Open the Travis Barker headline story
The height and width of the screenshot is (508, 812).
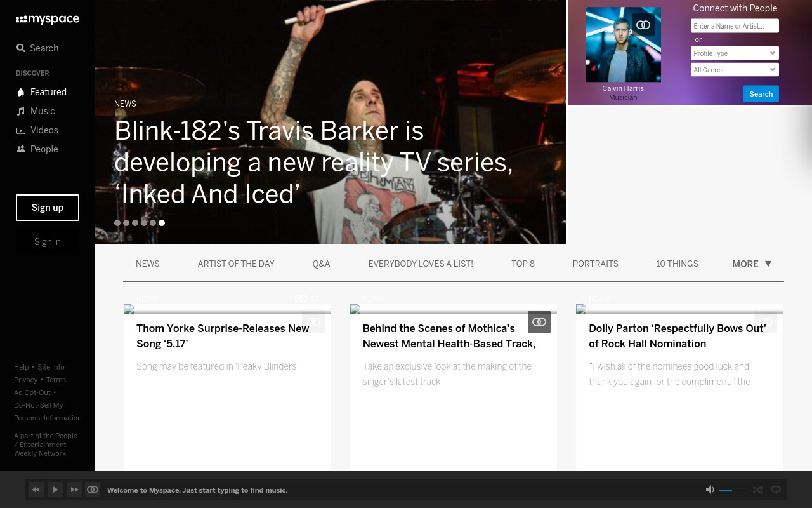(313, 163)
